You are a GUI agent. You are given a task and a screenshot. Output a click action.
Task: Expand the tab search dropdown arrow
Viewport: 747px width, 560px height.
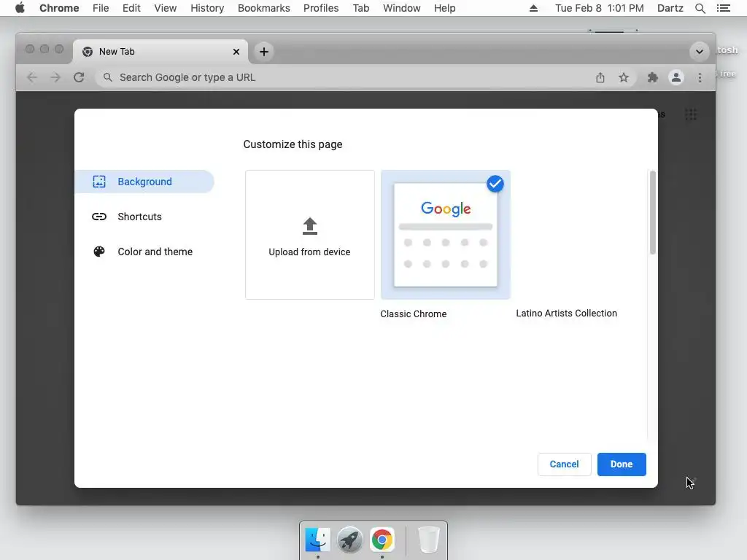point(700,52)
